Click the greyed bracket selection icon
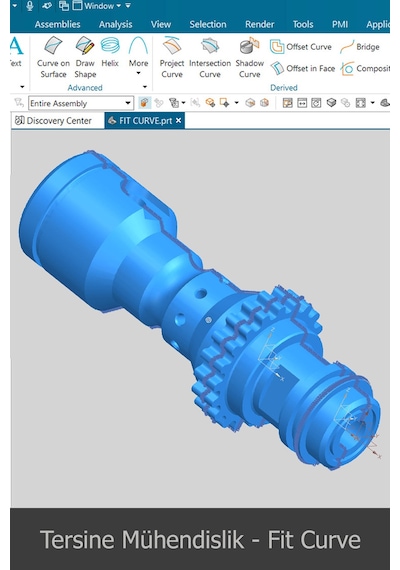 (195, 103)
